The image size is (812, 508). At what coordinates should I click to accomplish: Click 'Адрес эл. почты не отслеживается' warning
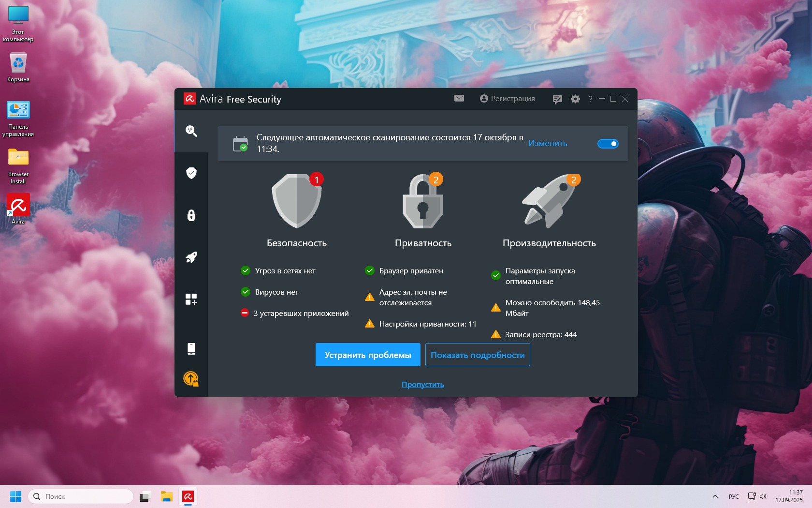coord(406,298)
